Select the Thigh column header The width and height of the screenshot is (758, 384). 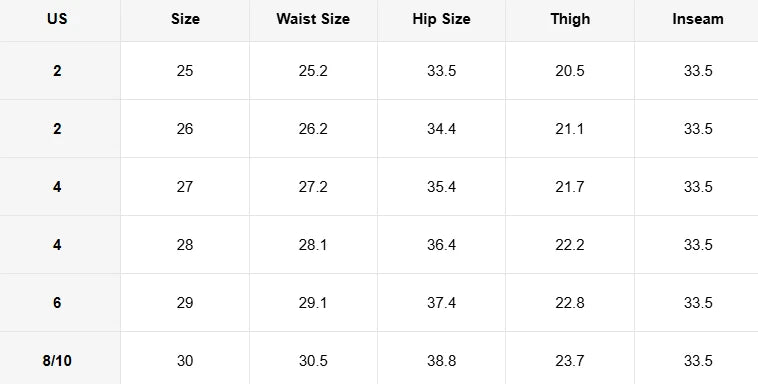coord(570,19)
